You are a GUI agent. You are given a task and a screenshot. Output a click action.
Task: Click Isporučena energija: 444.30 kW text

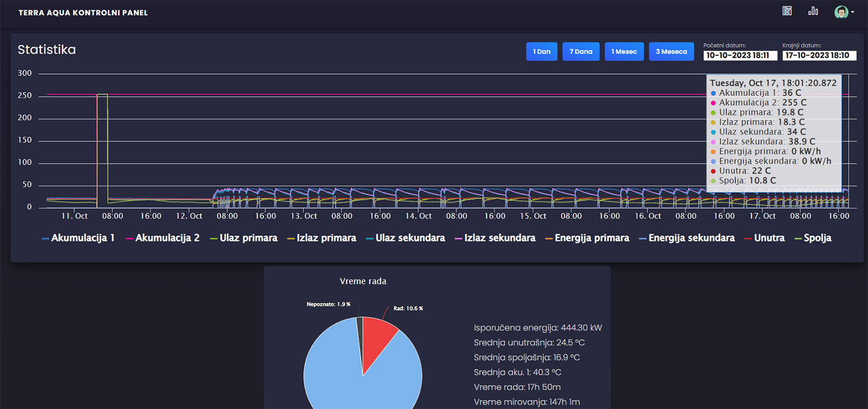pos(538,328)
